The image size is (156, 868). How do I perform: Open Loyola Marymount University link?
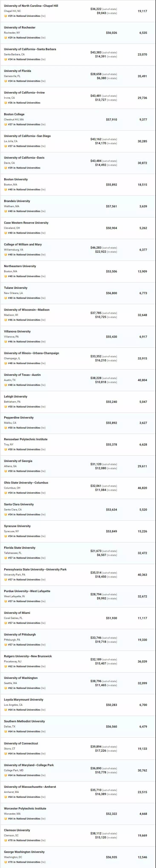(x=24, y=700)
